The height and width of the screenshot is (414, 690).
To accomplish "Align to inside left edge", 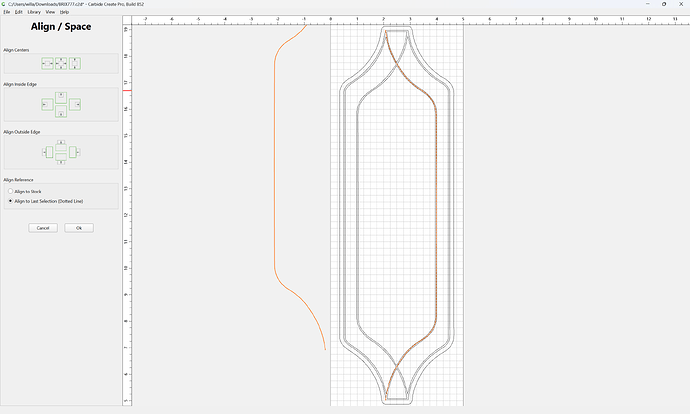I will 48,104.
